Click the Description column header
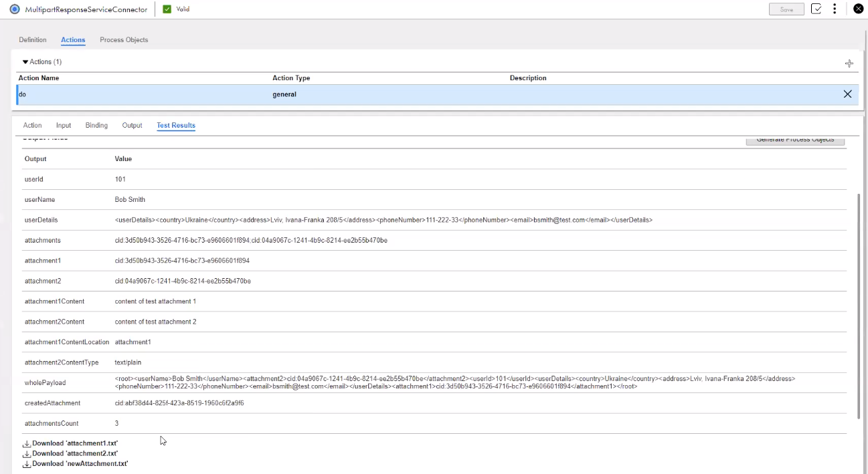The image size is (868, 474). click(528, 78)
